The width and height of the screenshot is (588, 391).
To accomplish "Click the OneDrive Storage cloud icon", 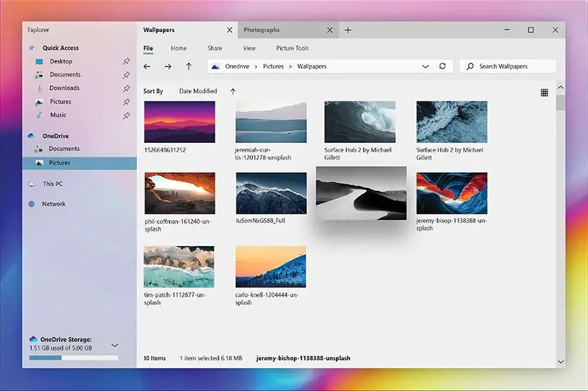I will pyautogui.click(x=33, y=339).
